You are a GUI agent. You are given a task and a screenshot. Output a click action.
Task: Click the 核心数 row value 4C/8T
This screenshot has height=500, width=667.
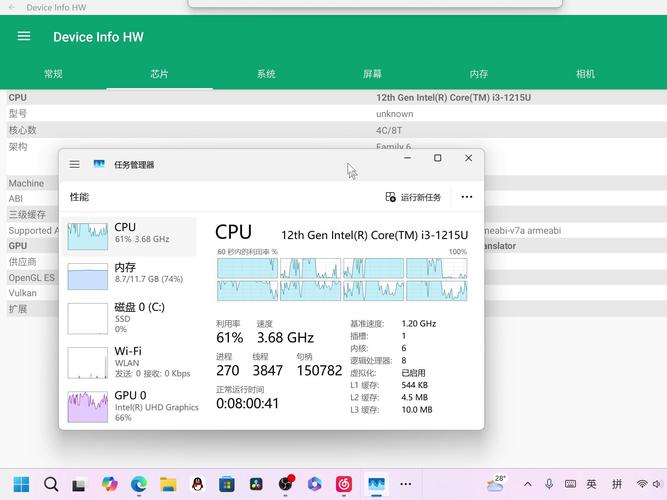(x=389, y=130)
